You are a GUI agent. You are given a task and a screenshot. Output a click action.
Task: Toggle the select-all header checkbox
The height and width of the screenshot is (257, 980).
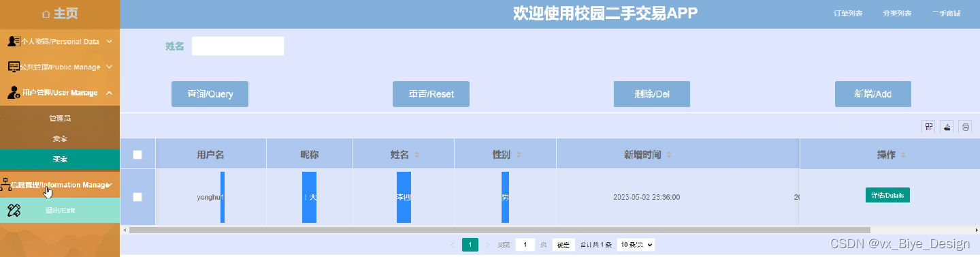(x=137, y=155)
